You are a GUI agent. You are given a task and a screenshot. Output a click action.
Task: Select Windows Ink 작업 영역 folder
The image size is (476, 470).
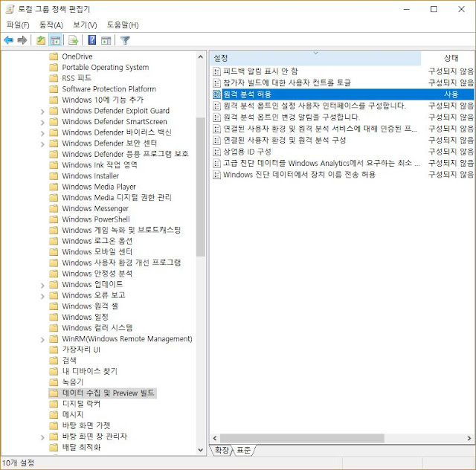100,165
